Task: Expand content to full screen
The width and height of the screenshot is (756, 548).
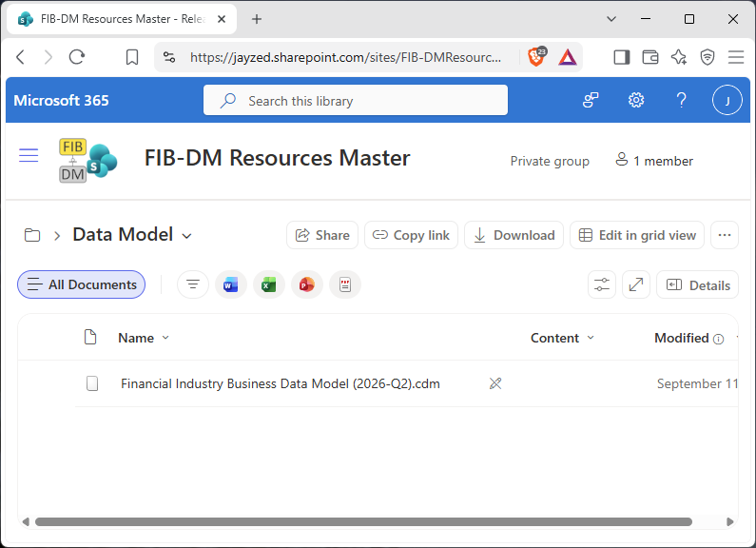Action: [636, 284]
